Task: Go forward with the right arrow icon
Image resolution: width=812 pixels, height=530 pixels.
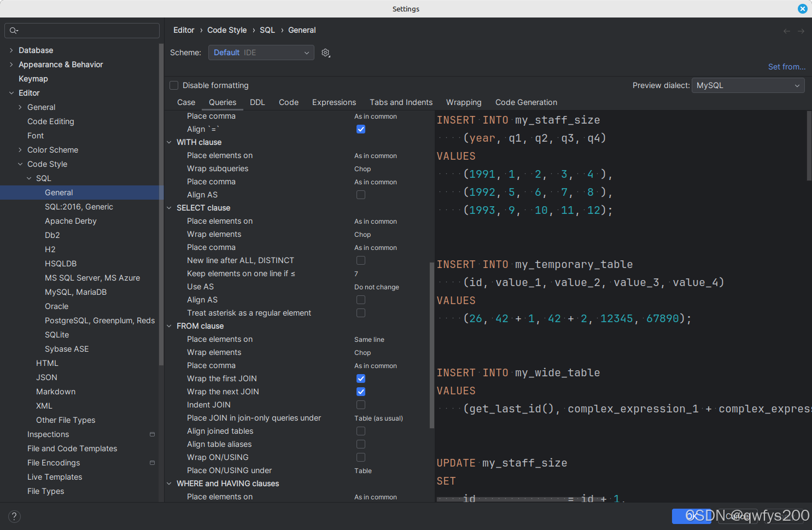Action: click(x=801, y=31)
